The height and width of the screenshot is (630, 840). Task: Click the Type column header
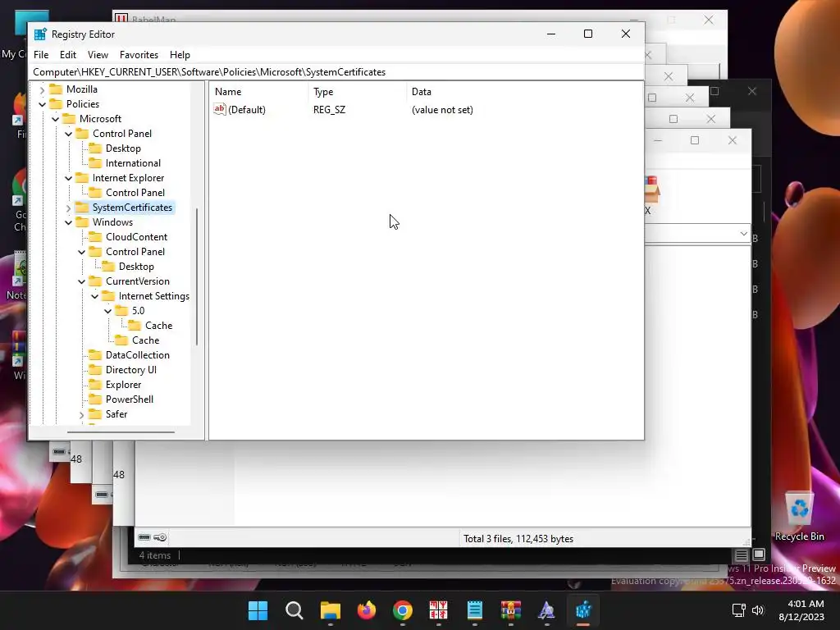click(x=358, y=92)
